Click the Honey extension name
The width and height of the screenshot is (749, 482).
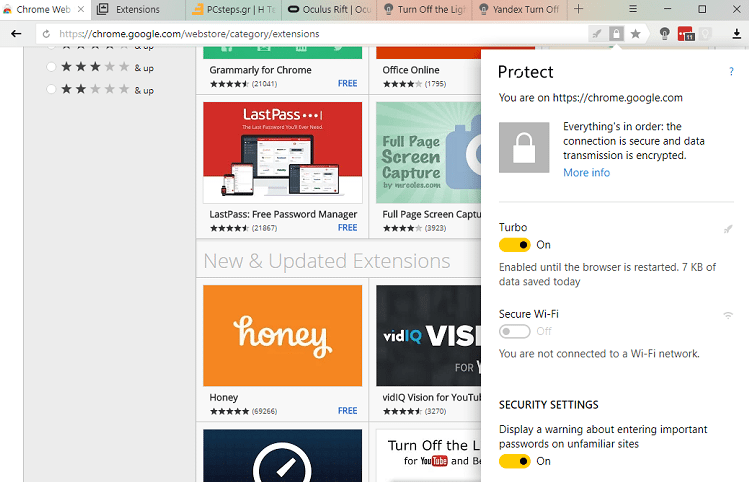pos(224,397)
